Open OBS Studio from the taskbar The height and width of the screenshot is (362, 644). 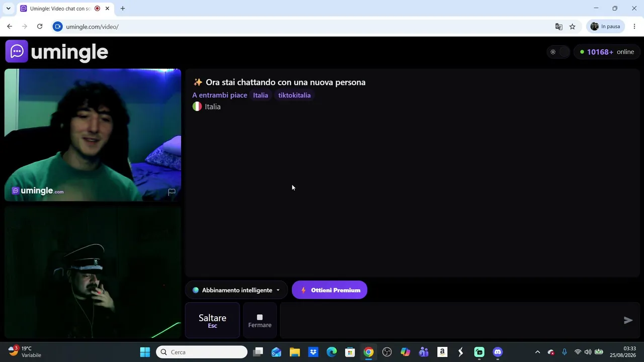387,352
